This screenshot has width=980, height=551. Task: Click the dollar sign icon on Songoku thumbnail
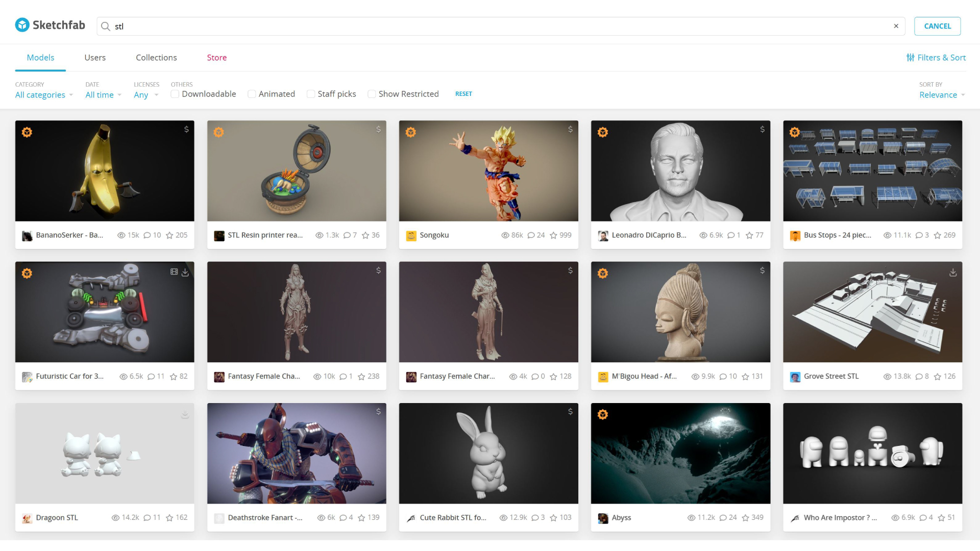570,130
